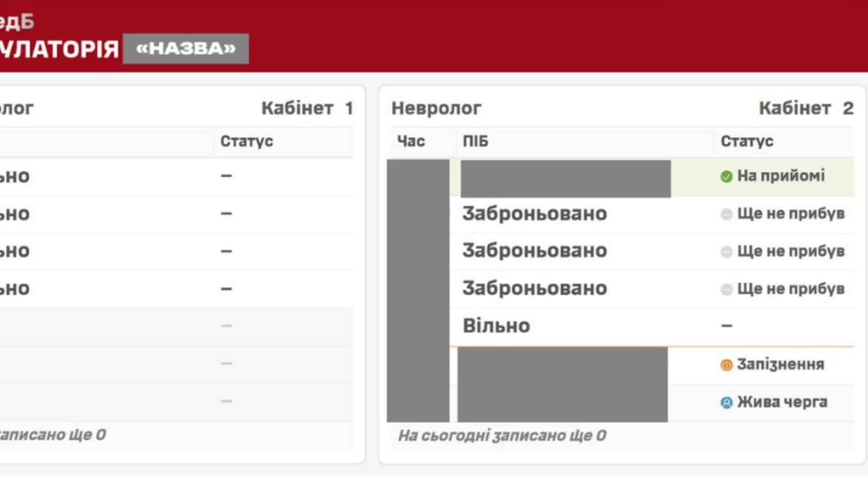Image resolution: width=868 pixels, height=488 pixels.
Task: Click the blue 'Жива черга' person icon
Action: click(726, 403)
